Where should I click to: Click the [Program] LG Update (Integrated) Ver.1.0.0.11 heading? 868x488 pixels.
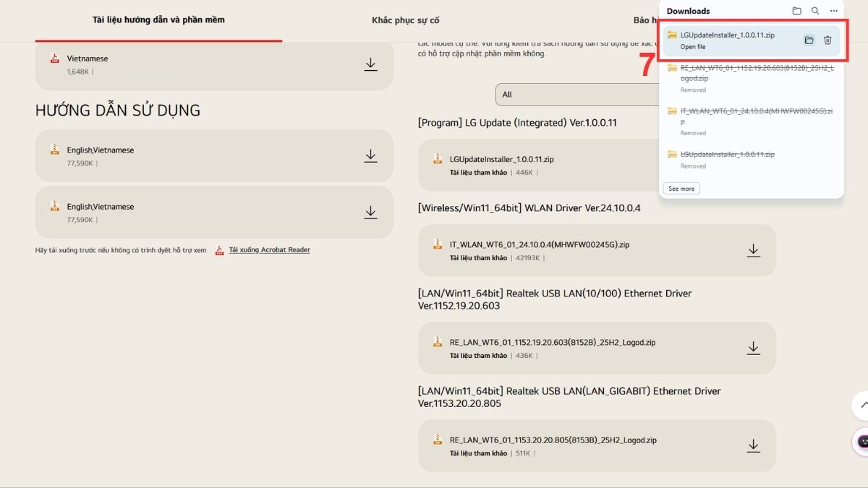click(517, 123)
